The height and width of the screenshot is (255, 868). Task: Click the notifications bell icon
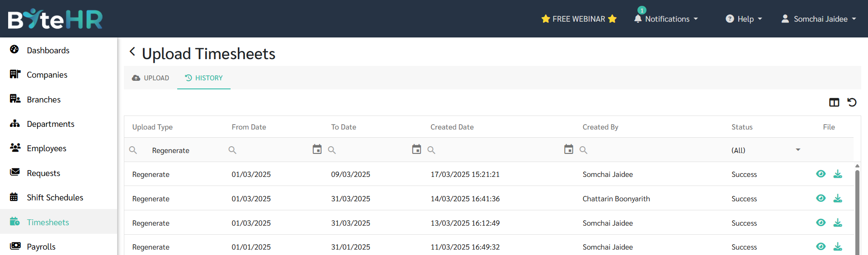point(638,19)
